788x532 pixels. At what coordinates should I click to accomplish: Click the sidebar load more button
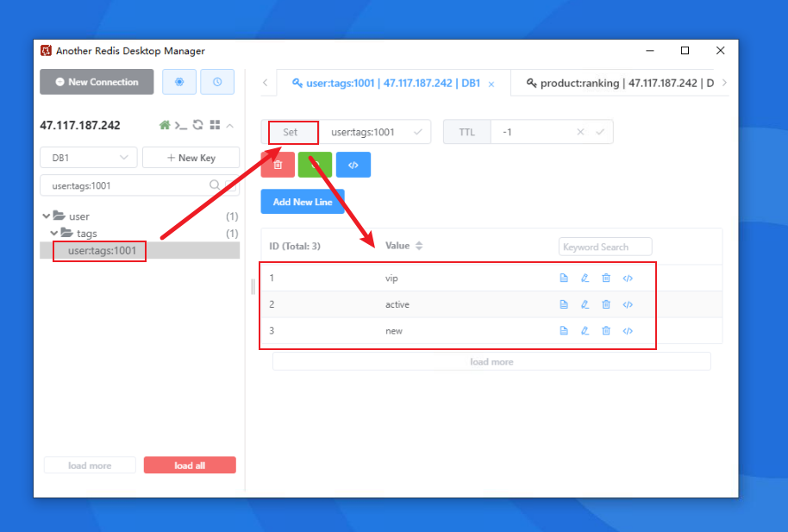tap(90, 466)
